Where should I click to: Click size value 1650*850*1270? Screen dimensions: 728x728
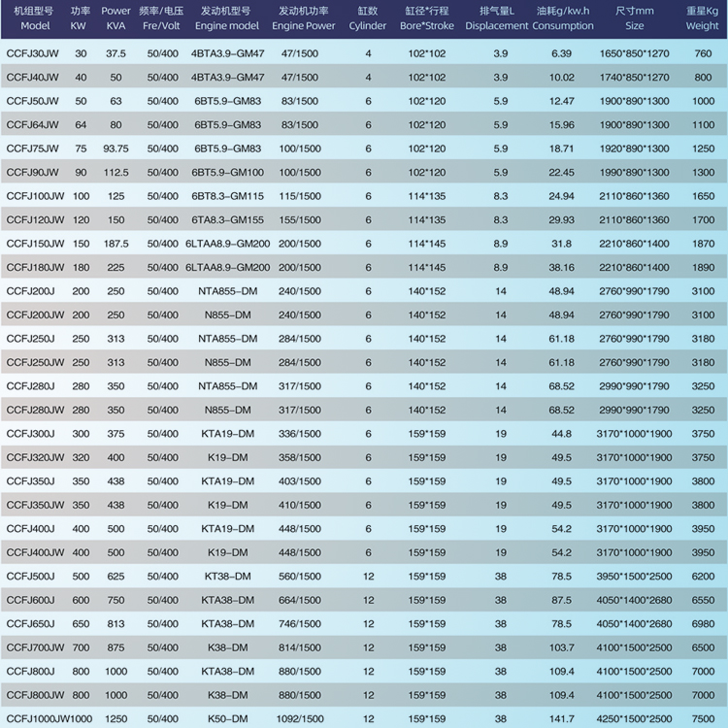[634, 53]
